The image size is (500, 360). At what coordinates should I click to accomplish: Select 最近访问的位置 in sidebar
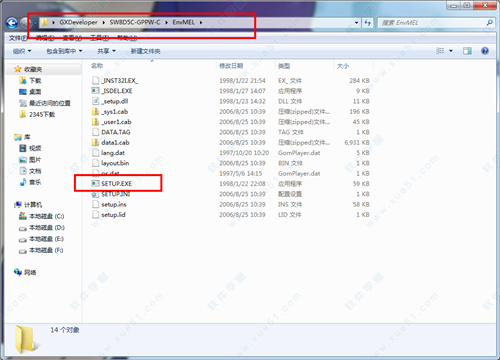(50, 103)
